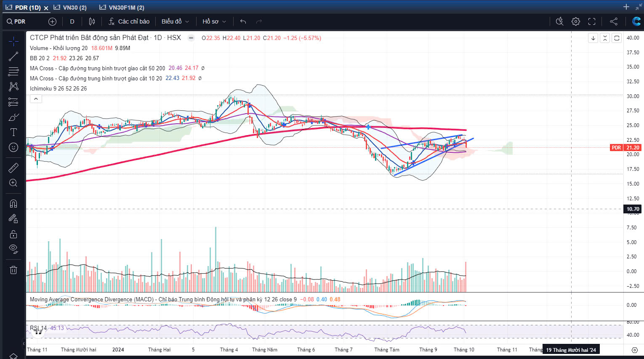Click the 10.70 crosshair price label
644x359 pixels.
tap(633, 209)
